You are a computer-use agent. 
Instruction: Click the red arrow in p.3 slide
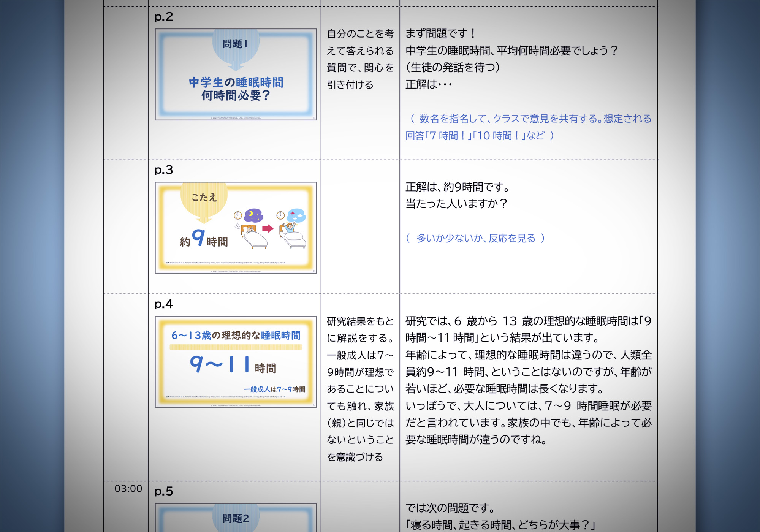(268, 228)
